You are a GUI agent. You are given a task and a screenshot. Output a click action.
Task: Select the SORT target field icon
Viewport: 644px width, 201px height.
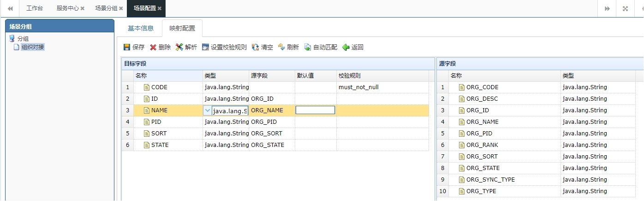147,134
